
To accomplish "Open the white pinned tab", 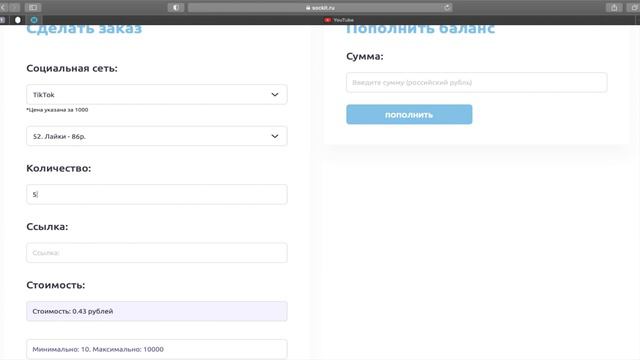I will pos(18,20).
